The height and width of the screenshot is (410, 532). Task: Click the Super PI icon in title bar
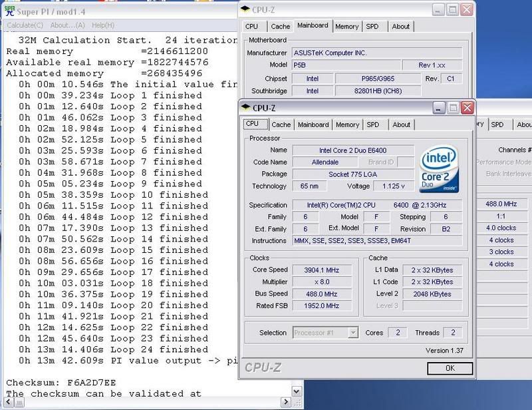point(9,12)
